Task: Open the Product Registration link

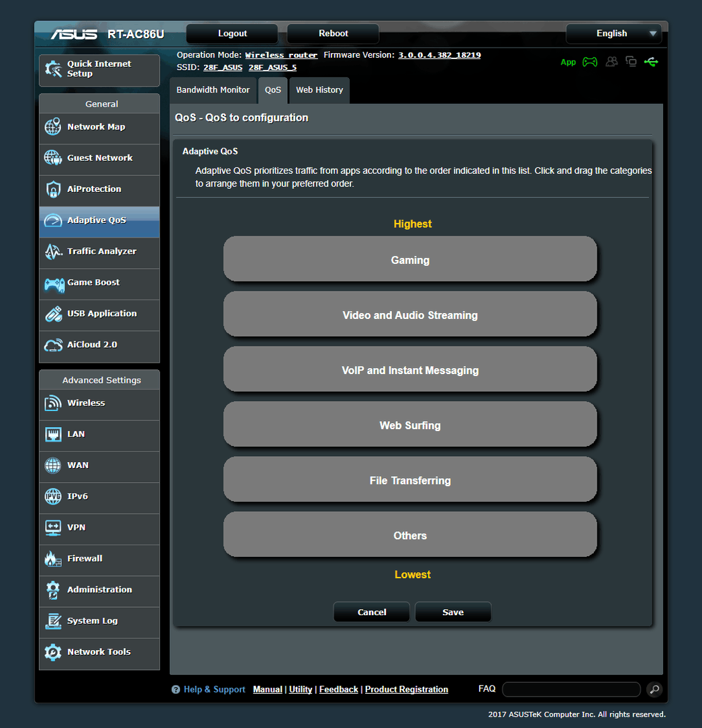Action: coord(407,690)
